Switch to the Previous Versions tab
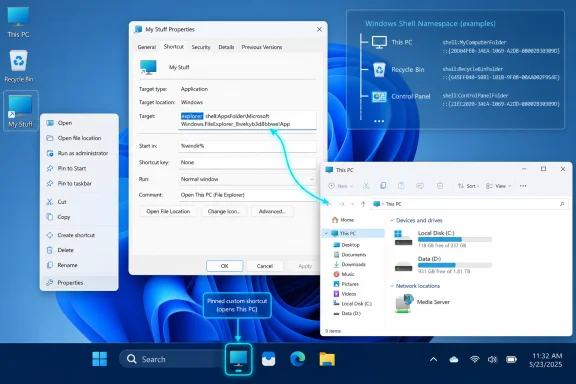Image resolution: width=576 pixels, height=384 pixels. [262, 47]
